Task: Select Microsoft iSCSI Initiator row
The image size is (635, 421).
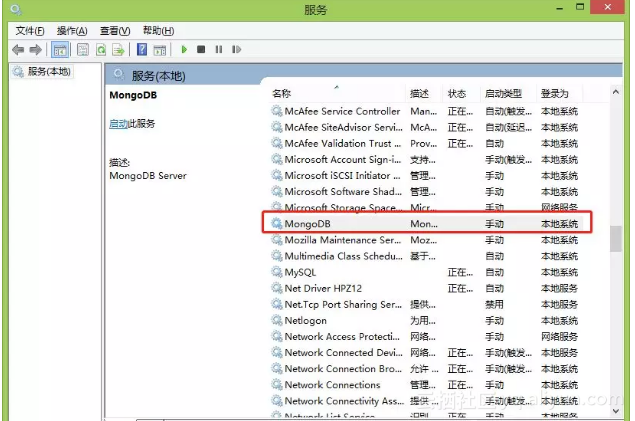Action: (427, 175)
